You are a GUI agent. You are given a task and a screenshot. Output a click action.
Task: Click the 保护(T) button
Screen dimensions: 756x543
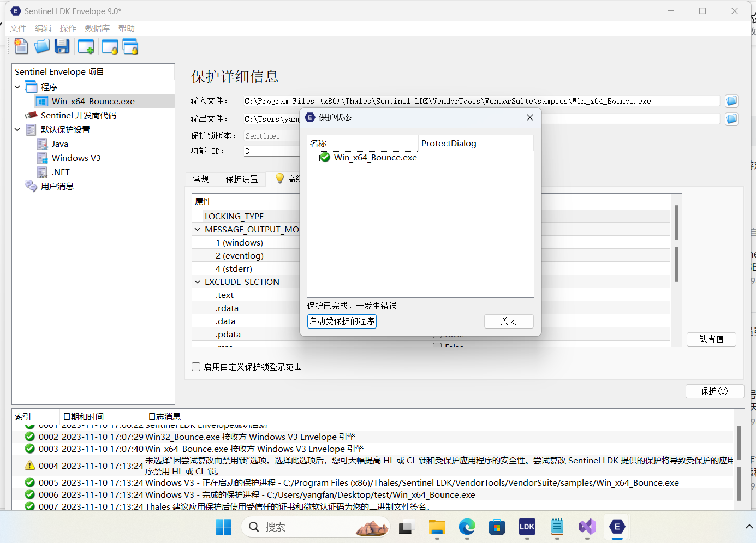pyautogui.click(x=715, y=391)
